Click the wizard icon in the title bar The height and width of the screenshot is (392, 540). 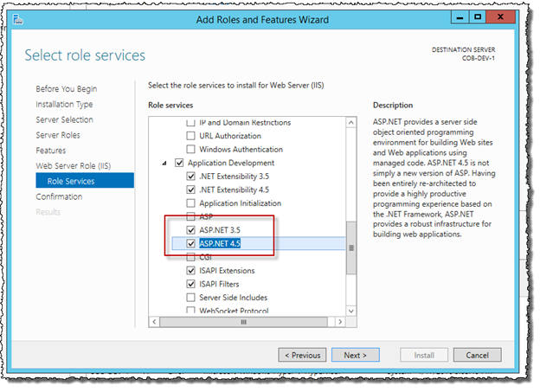pos(18,19)
